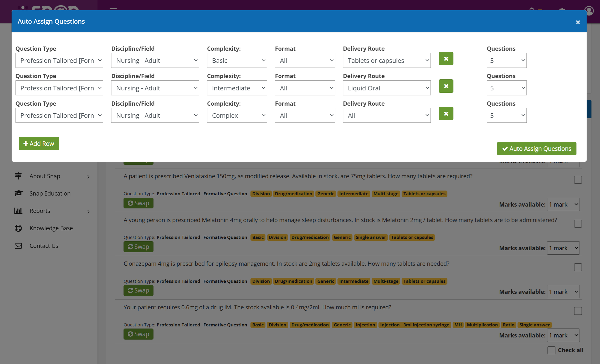Open the Snap Education menu item
The image size is (600, 364).
pos(50,193)
